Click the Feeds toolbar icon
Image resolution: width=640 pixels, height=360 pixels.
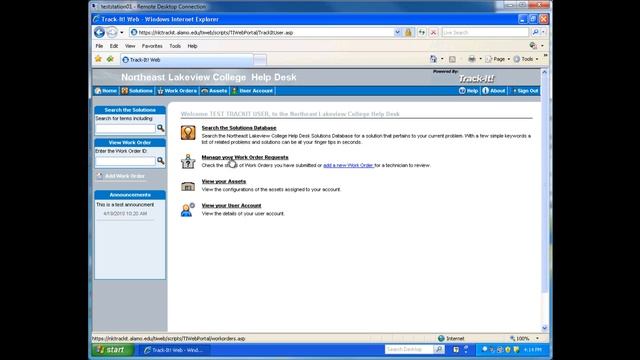point(452,59)
